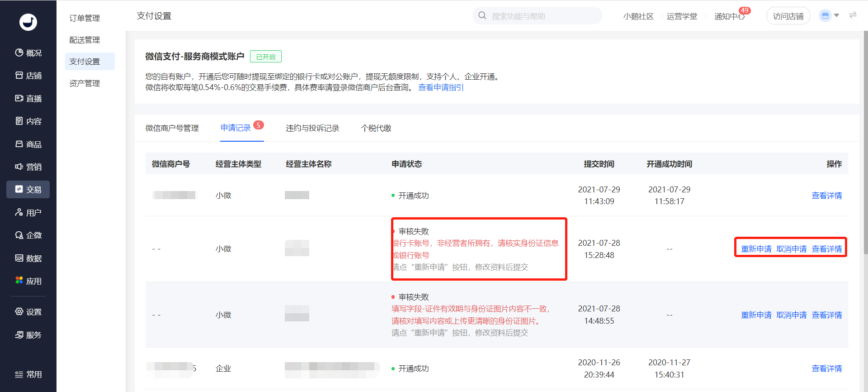868x392 pixels.
Task: Open the 数据 data sidebar item
Action: pyautogui.click(x=28, y=258)
